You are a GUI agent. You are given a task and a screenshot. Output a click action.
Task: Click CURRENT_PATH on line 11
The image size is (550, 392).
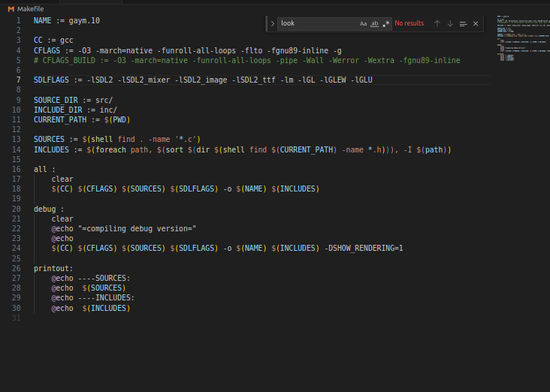[x=60, y=120]
